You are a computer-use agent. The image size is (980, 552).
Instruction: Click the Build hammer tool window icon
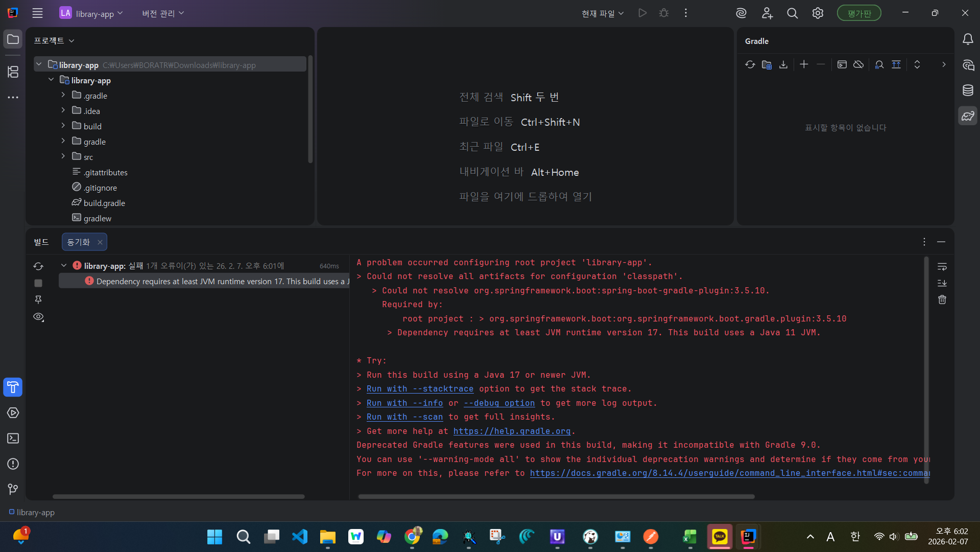pos(13,387)
